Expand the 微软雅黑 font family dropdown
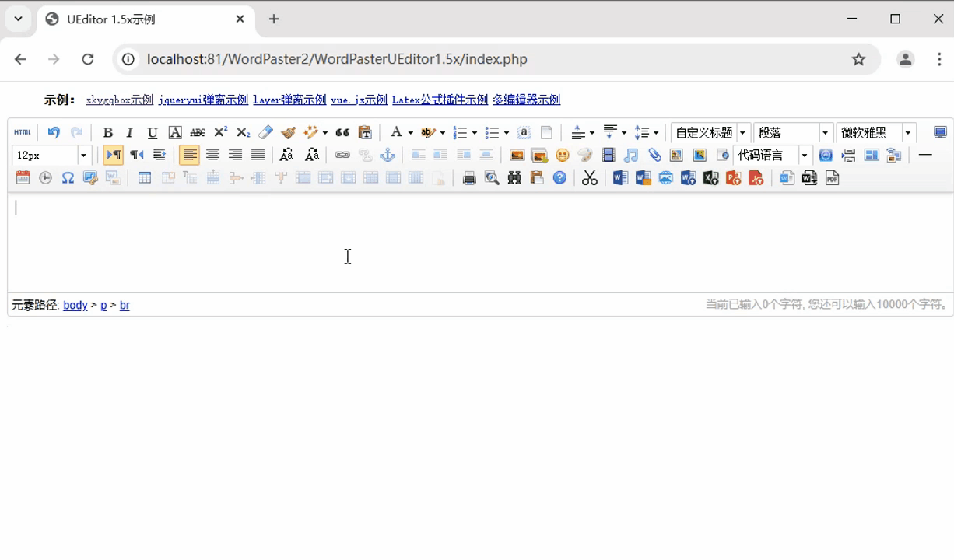Screen dimensions: 954x560 (x=907, y=133)
